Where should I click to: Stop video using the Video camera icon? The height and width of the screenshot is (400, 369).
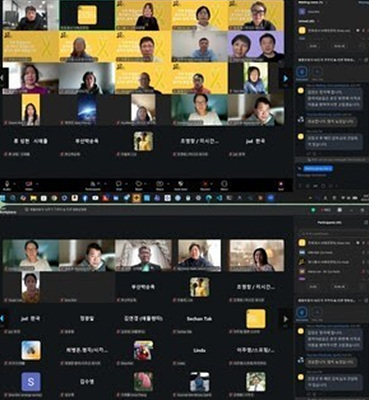(x=28, y=184)
